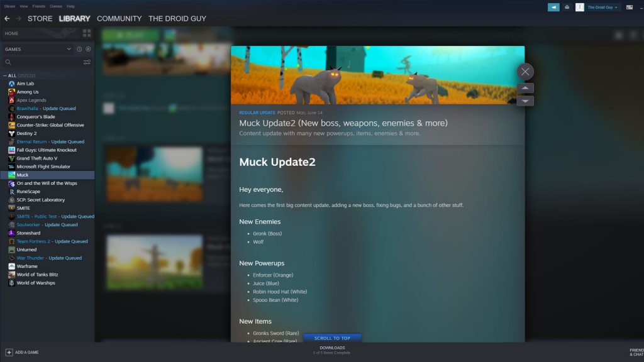Toggle sort by recent activity clock

click(79, 49)
